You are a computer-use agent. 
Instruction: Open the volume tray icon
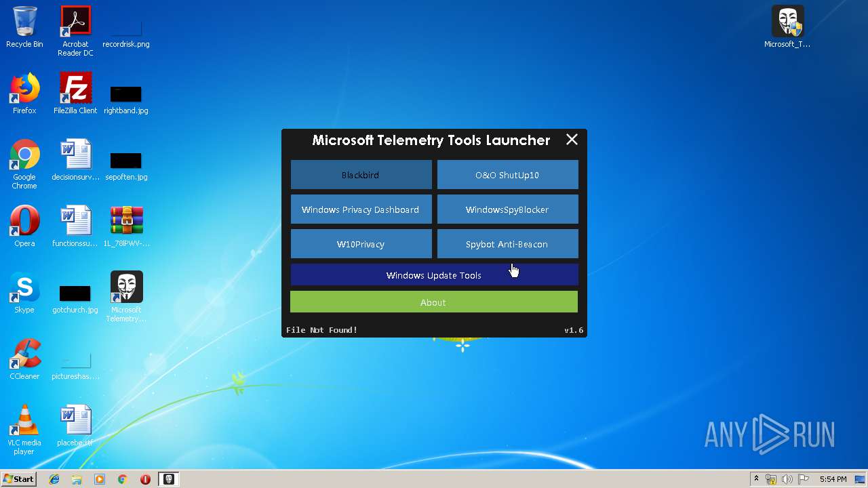pos(787,479)
